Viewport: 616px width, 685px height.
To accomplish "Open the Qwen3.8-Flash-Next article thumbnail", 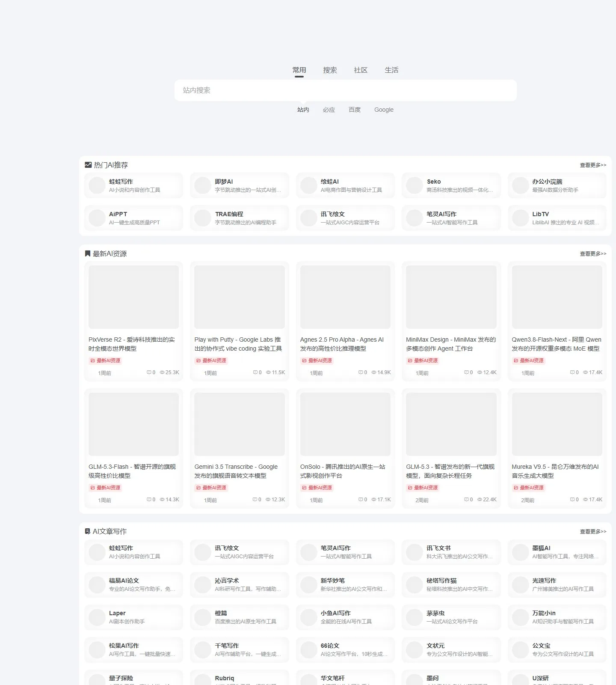I will (x=557, y=297).
